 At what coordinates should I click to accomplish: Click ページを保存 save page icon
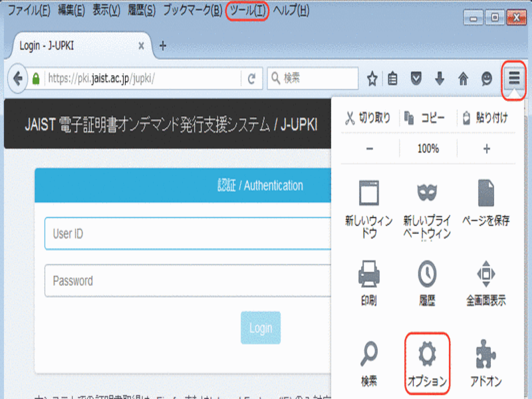[486, 203]
